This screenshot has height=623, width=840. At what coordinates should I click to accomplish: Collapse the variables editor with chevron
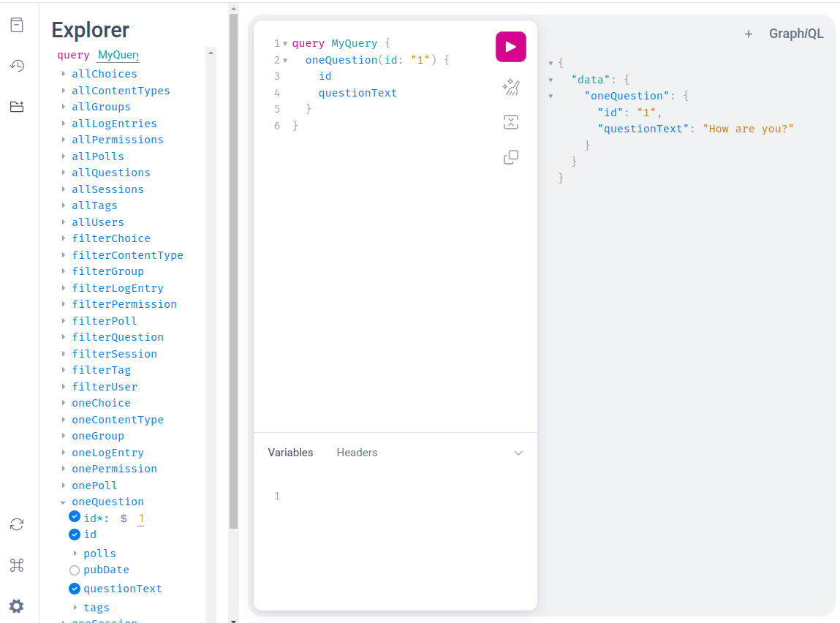pyautogui.click(x=518, y=453)
